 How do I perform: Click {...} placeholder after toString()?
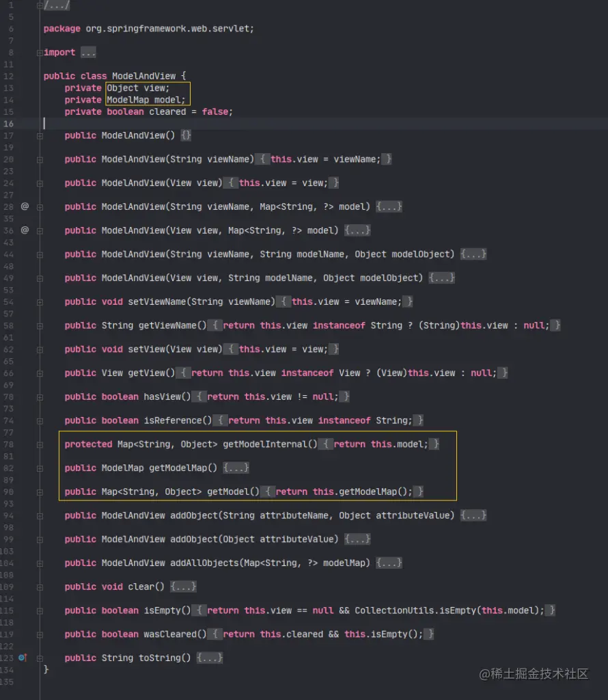[210, 658]
